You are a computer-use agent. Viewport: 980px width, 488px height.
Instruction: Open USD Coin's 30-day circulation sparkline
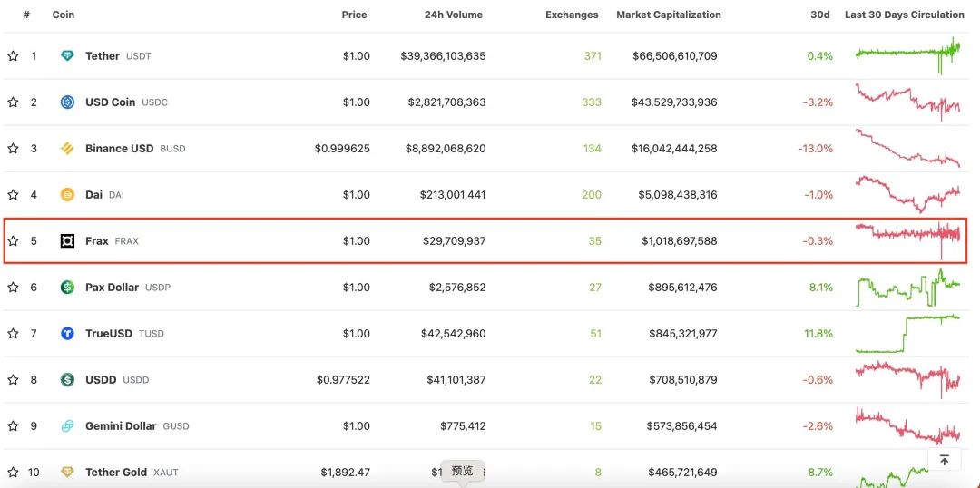pyautogui.click(x=907, y=102)
